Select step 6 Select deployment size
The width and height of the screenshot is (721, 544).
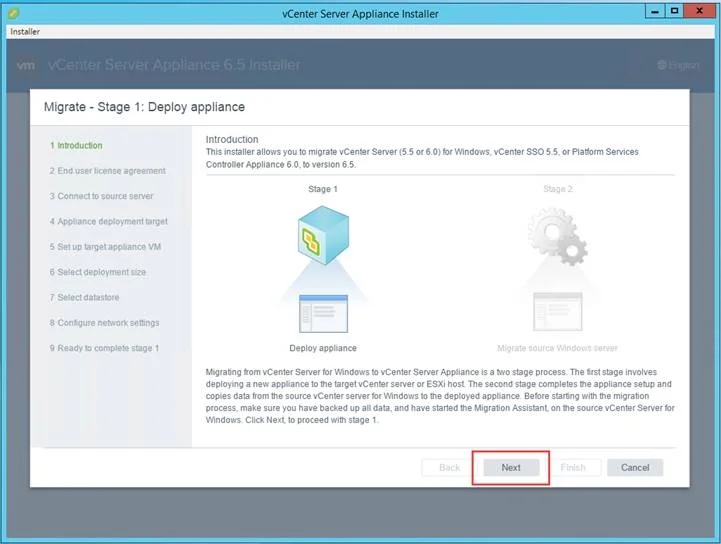coord(98,272)
